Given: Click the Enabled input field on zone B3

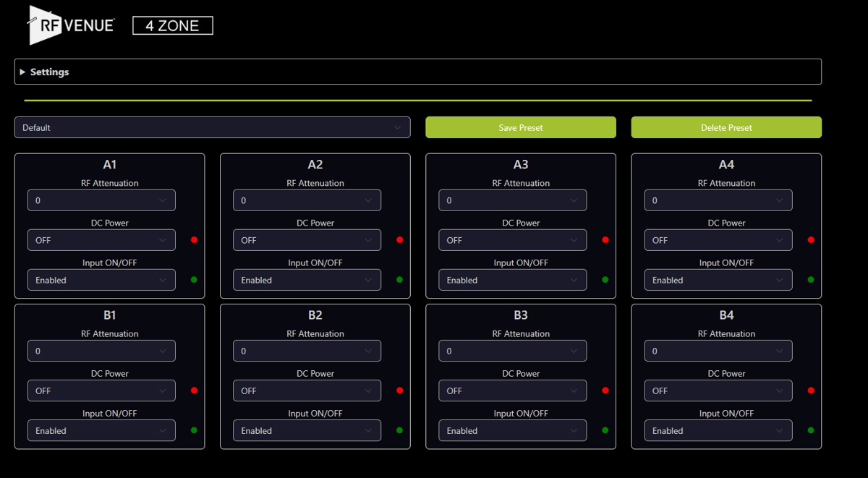Looking at the screenshot, I should coord(512,430).
